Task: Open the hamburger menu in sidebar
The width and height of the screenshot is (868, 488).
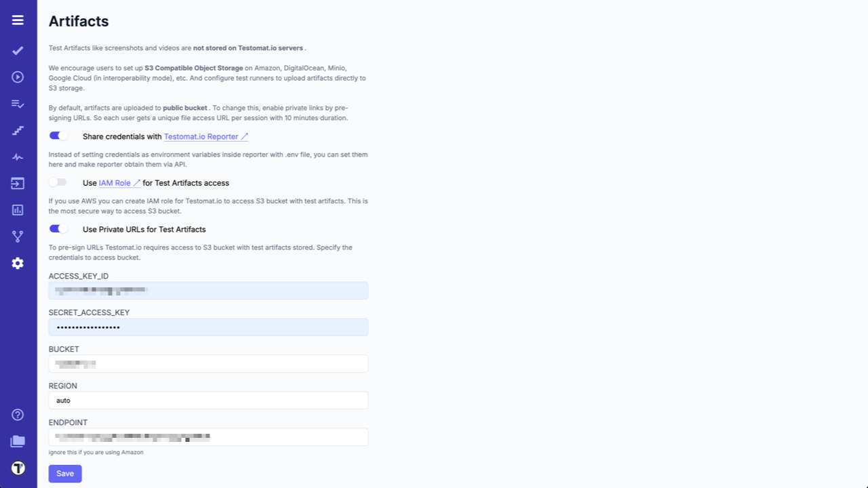Action: (x=18, y=20)
